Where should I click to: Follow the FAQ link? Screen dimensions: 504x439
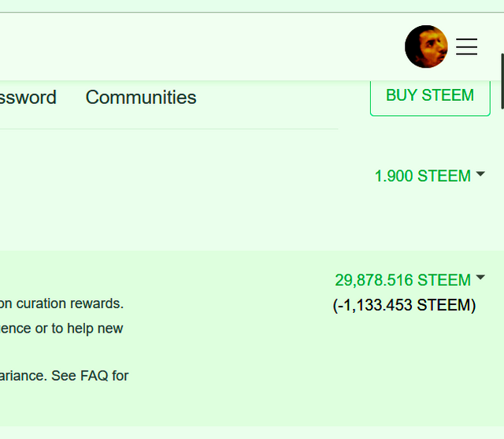(94, 375)
